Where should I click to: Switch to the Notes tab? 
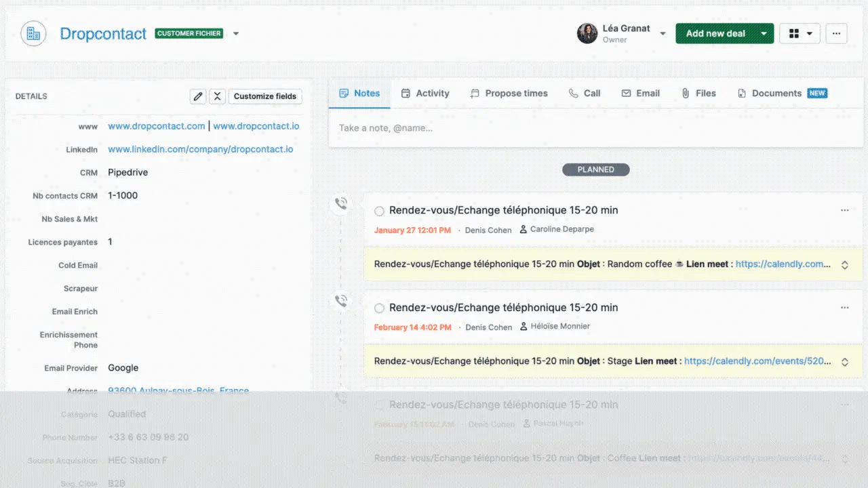tap(359, 94)
